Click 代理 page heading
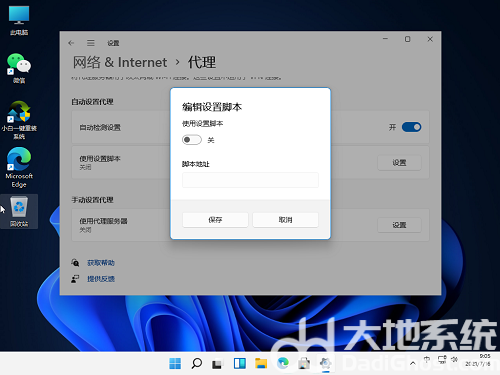500x375 pixels. coord(202,62)
